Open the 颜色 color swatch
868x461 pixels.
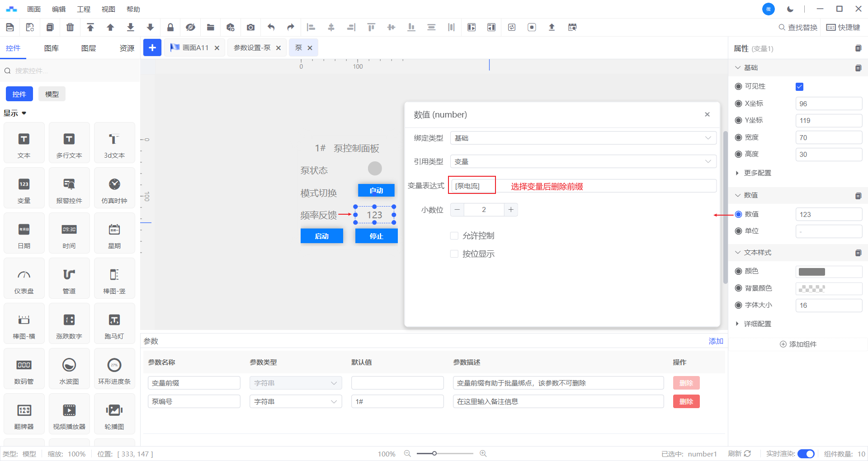click(x=812, y=272)
